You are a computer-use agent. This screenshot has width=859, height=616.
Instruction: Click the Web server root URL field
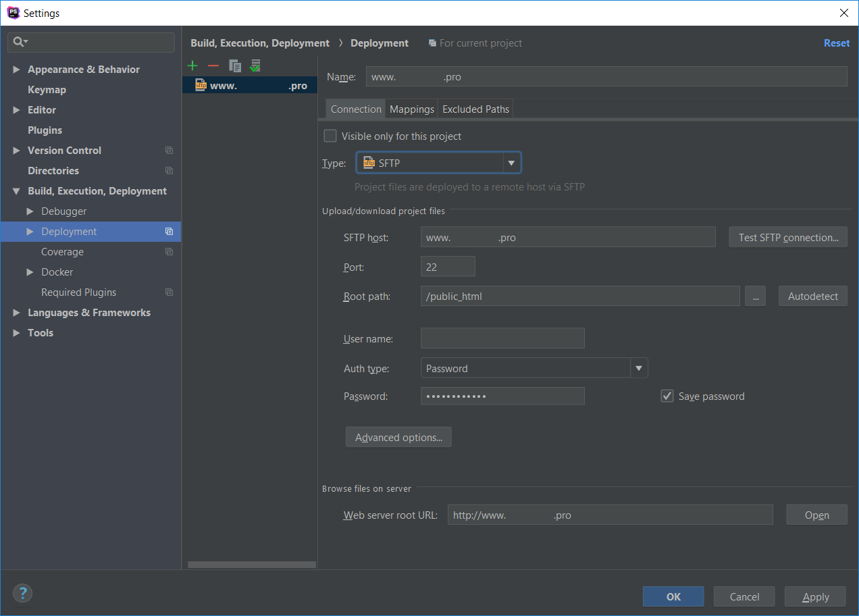(610, 515)
